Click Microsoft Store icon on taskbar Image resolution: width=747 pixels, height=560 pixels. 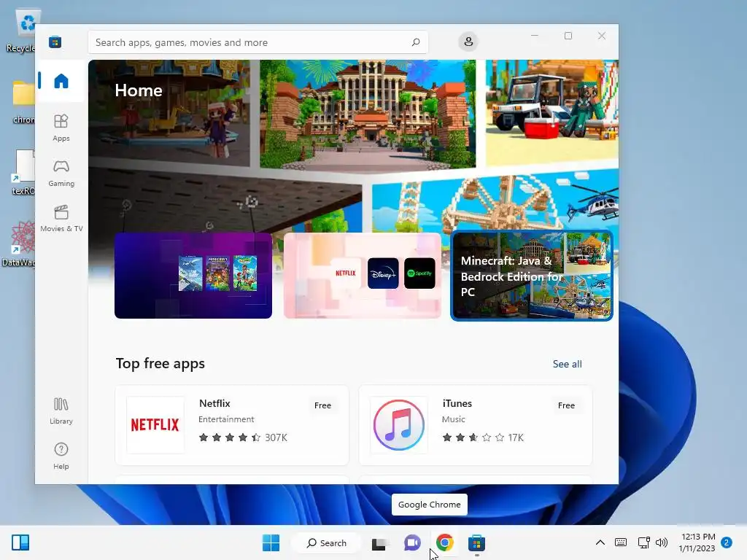pos(476,542)
